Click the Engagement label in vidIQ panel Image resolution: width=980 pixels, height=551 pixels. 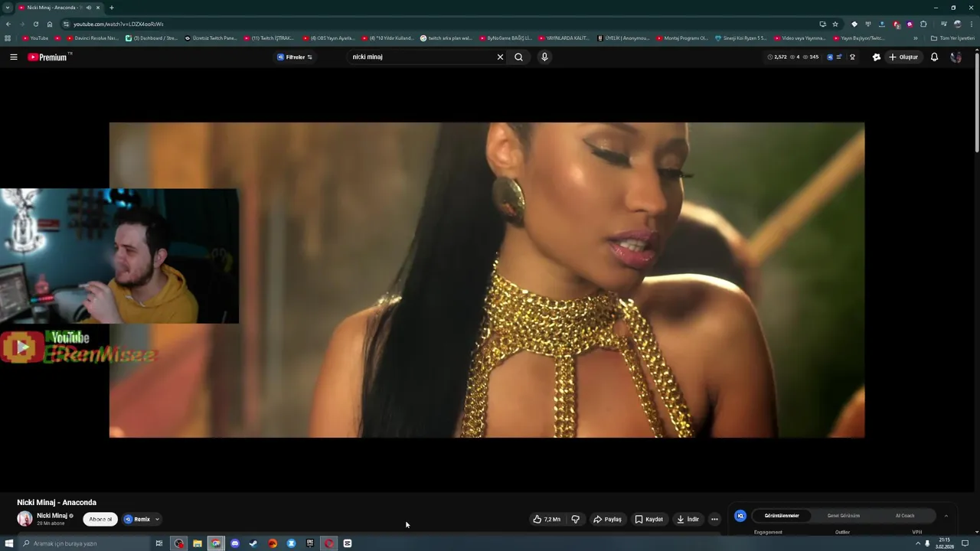point(768,532)
